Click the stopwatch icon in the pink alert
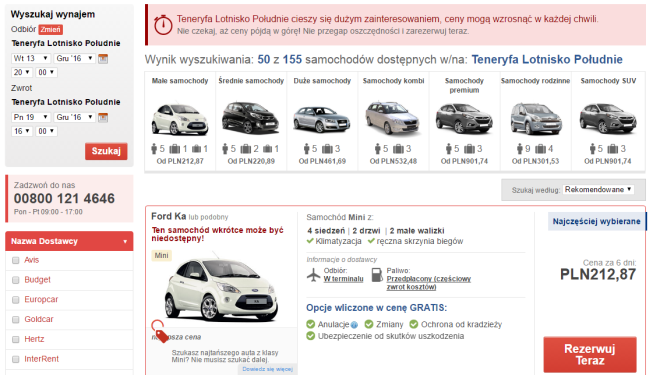650x375 pixels. point(163,24)
